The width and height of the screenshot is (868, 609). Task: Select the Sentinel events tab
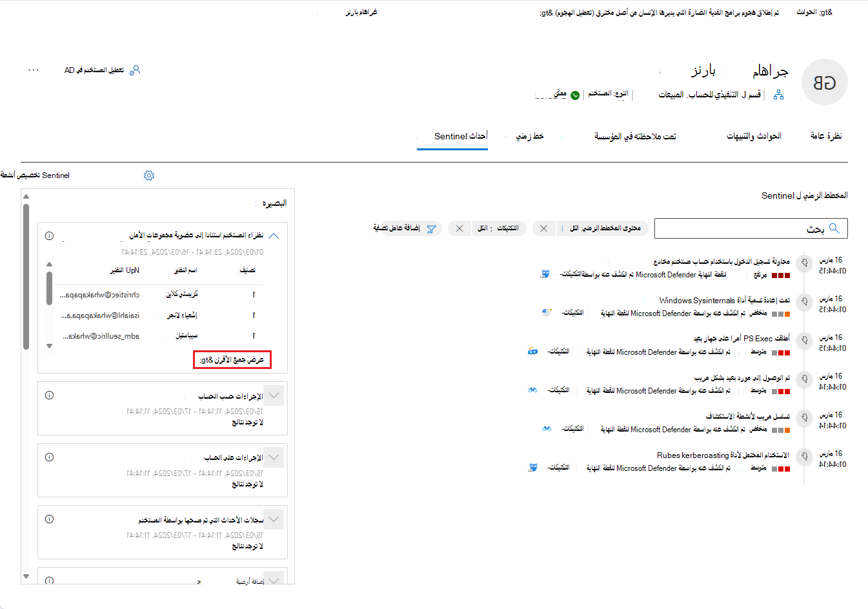(x=461, y=136)
